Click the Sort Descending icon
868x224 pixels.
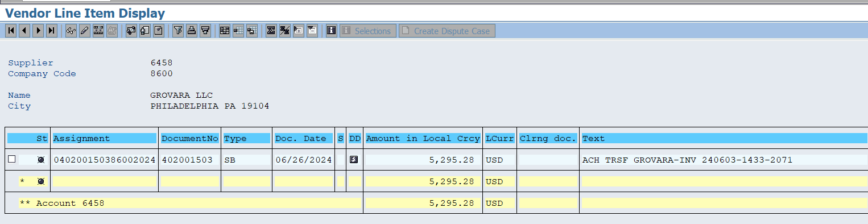(205, 31)
